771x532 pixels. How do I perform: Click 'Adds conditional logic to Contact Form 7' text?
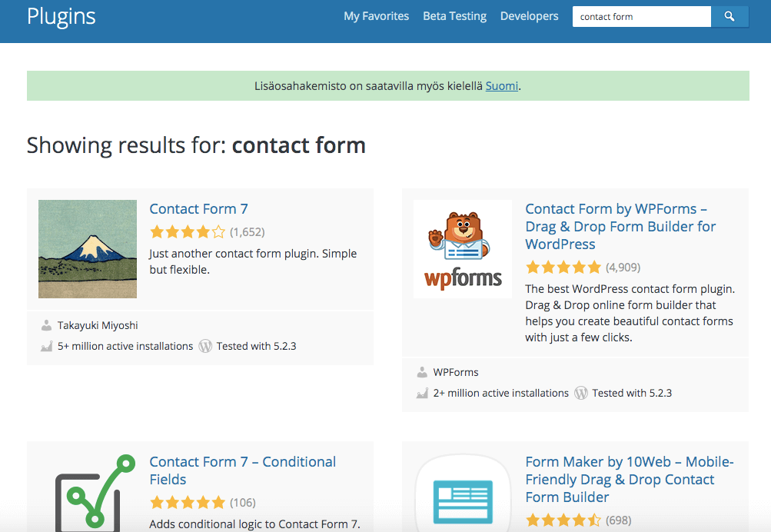tap(254, 524)
